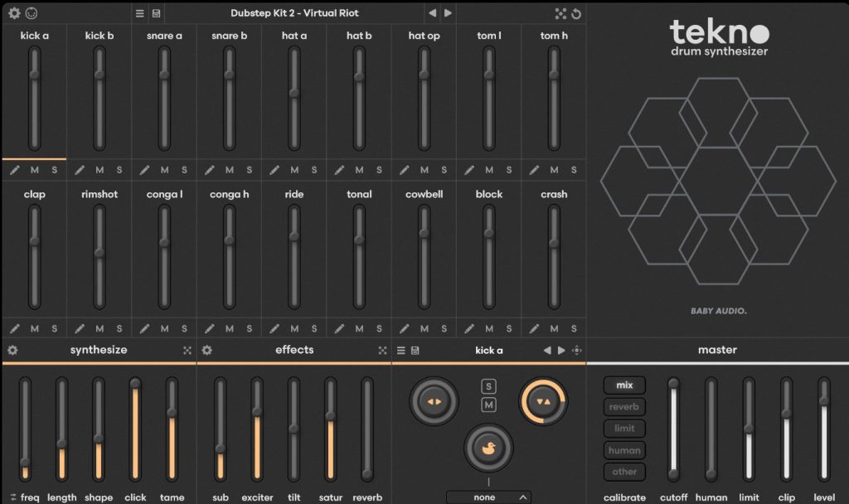This screenshot has height=504, width=849.
Task: Select the reverb calibrate tab in master
Action: coord(624,407)
